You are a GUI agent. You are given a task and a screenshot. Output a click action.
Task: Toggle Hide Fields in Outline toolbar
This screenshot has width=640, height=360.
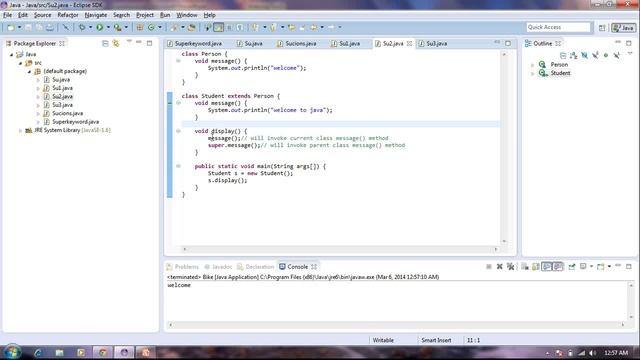tap(584, 55)
